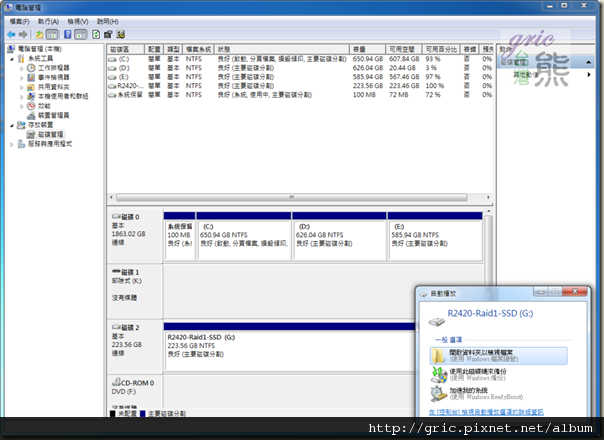Open the 說明(H) menu
604x440 pixels.
[x=108, y=22]
